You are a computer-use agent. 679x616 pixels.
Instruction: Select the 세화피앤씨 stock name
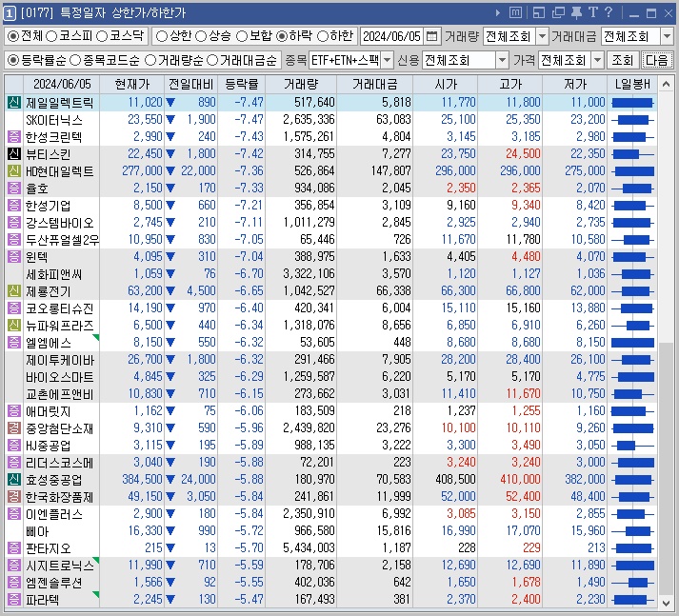53,274
